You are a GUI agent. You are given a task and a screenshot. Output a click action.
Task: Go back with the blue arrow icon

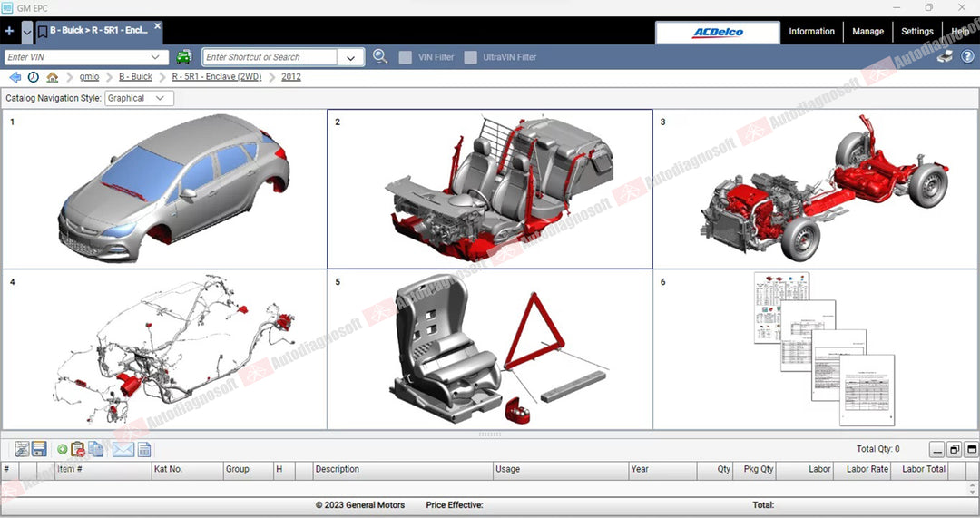[15, 77]
